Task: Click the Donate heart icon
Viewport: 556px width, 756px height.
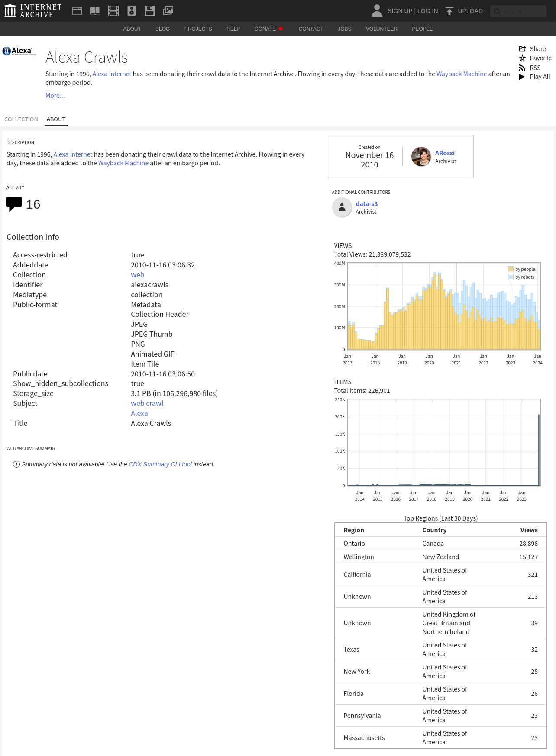Action: pos(281,29)
